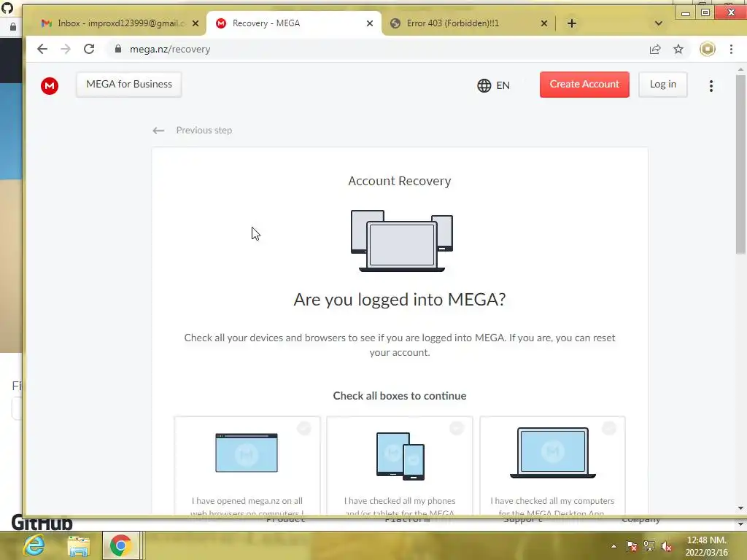
Task: Click the Action Center flag icon
Action: click(x=632, y=546)
